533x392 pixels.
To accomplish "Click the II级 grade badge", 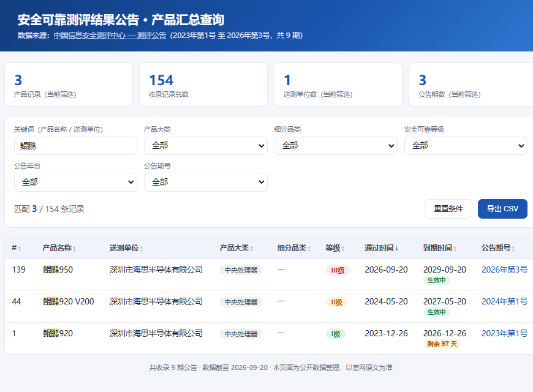I will click(336, 302).
